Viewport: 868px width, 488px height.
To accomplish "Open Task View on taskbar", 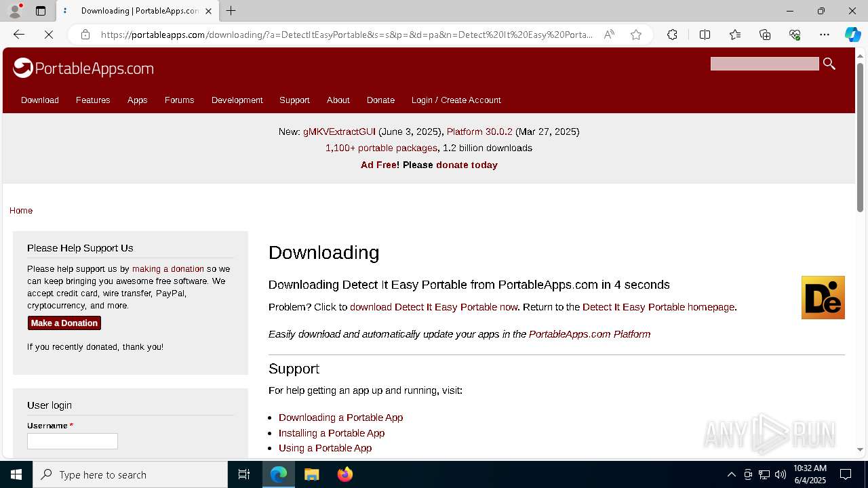I will pos(244,474).
